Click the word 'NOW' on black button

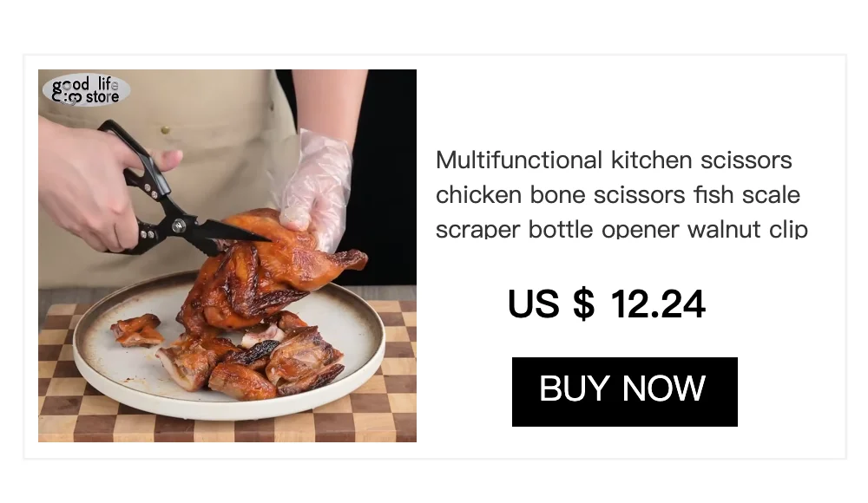(664, 389)
